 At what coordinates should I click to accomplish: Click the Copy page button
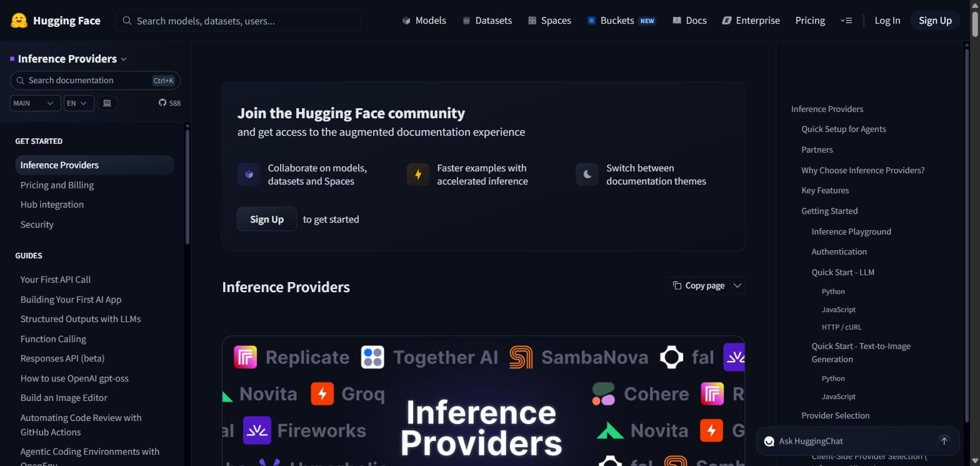tap(698, 285)
